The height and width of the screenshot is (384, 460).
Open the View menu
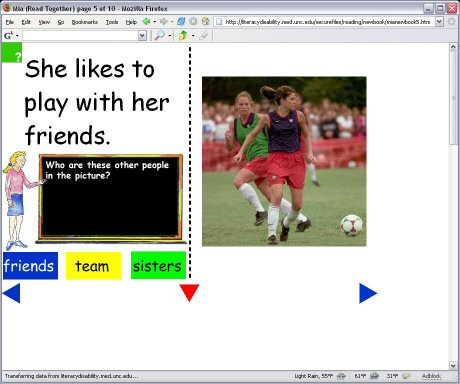pyautogui.click(x=44, y=22)
